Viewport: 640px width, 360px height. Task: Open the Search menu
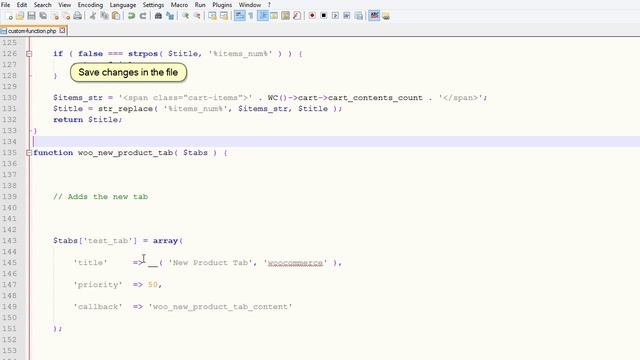(x=42, y=5)
